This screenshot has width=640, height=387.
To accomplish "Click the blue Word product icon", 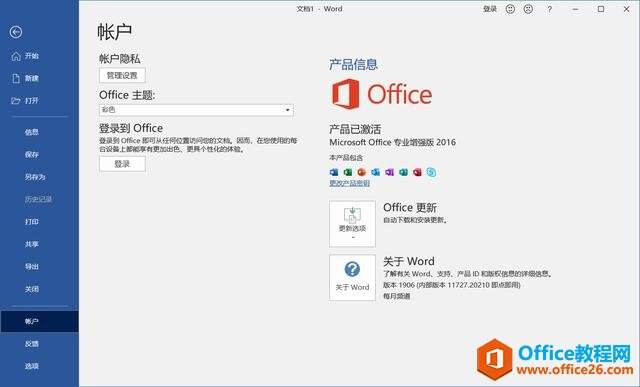I will tap(334, 172).
